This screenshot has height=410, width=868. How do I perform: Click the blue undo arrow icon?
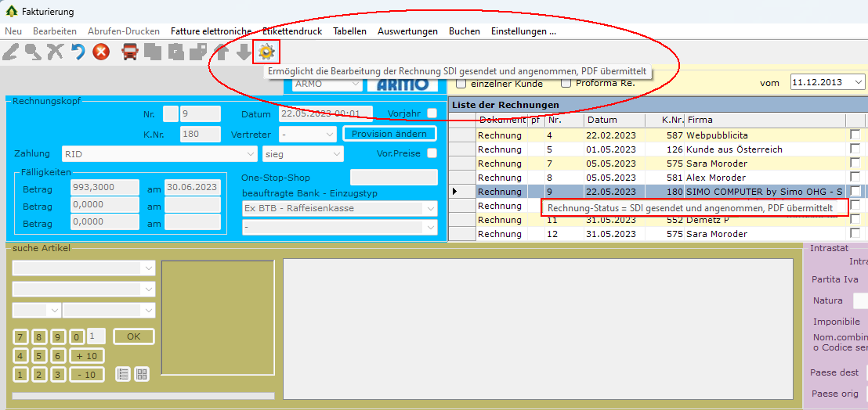click(78, 52)
